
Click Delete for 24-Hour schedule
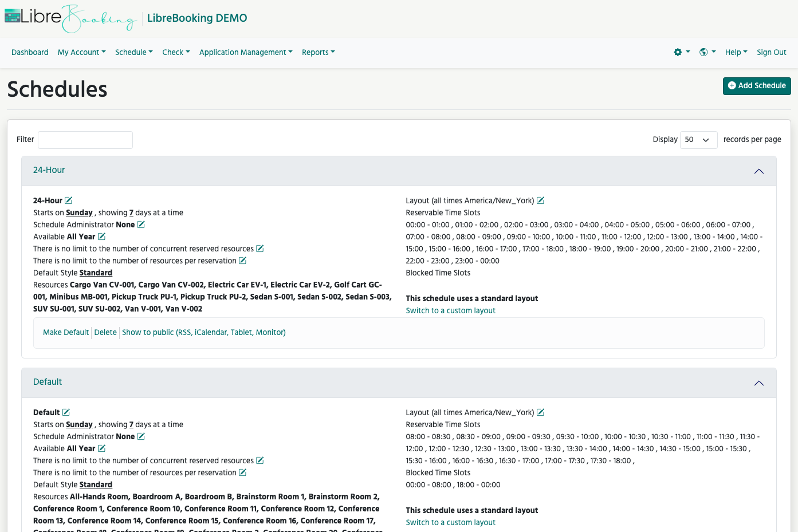tap(105, 332)
